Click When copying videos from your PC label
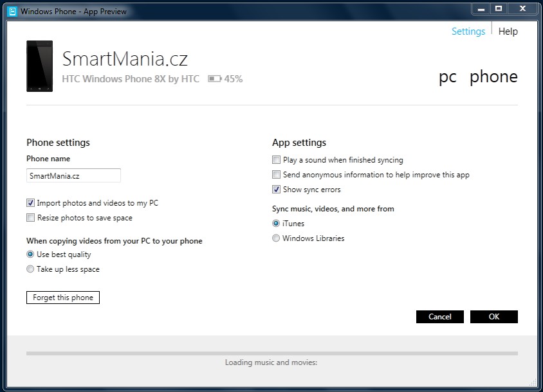This screenshot has width=543, height=392. coord(115,241)
